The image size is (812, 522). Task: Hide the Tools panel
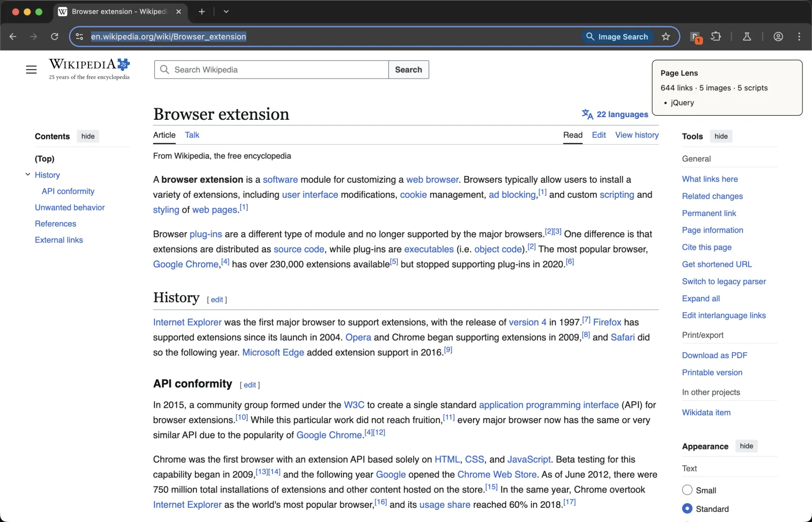pyautogui.click(x=721, y=136)
